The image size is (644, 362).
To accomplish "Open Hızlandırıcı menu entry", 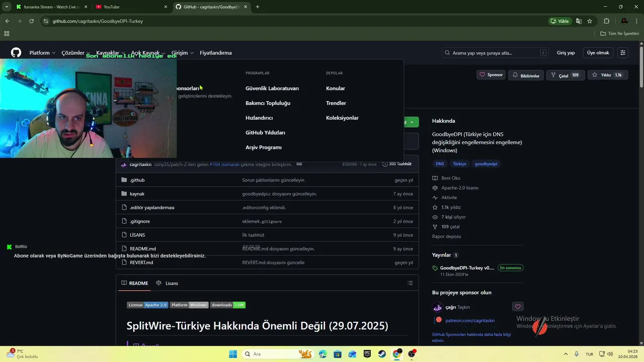I will pyautogui.click(x=259, y=118).
